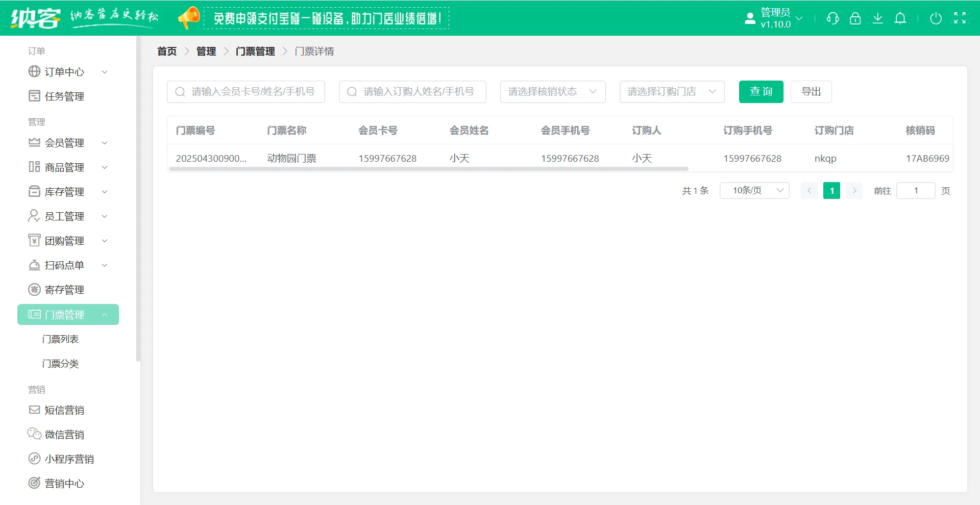Click the 会员管理 crown icon

[x=34, y=142]
